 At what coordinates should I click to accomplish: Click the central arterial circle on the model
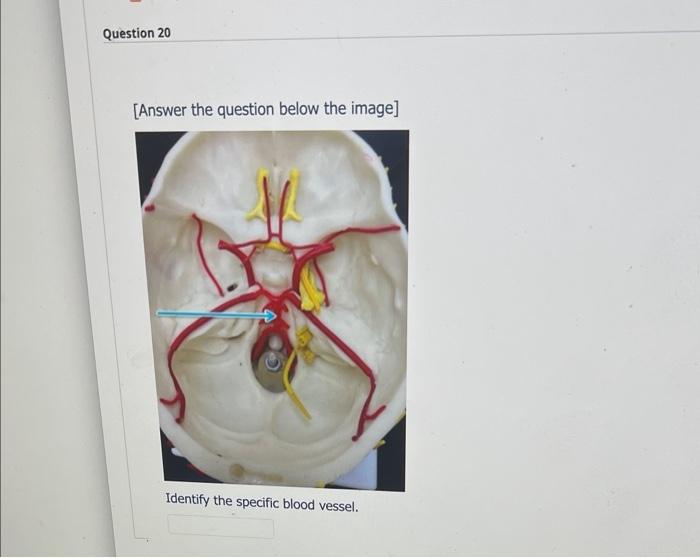[273, 270]
